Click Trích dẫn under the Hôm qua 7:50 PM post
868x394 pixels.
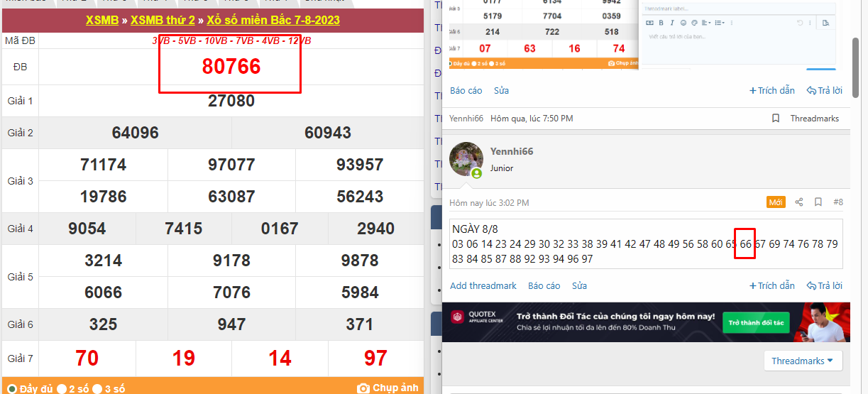coord(772,90)
